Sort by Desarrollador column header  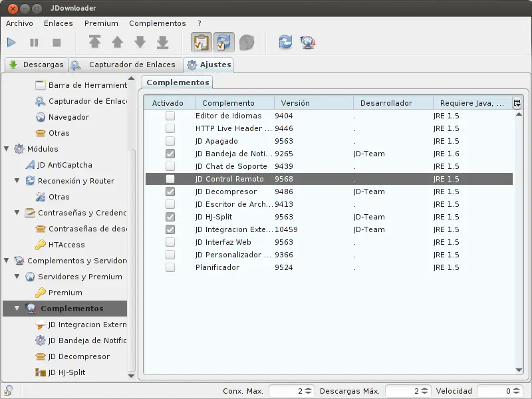coord(393,103)
